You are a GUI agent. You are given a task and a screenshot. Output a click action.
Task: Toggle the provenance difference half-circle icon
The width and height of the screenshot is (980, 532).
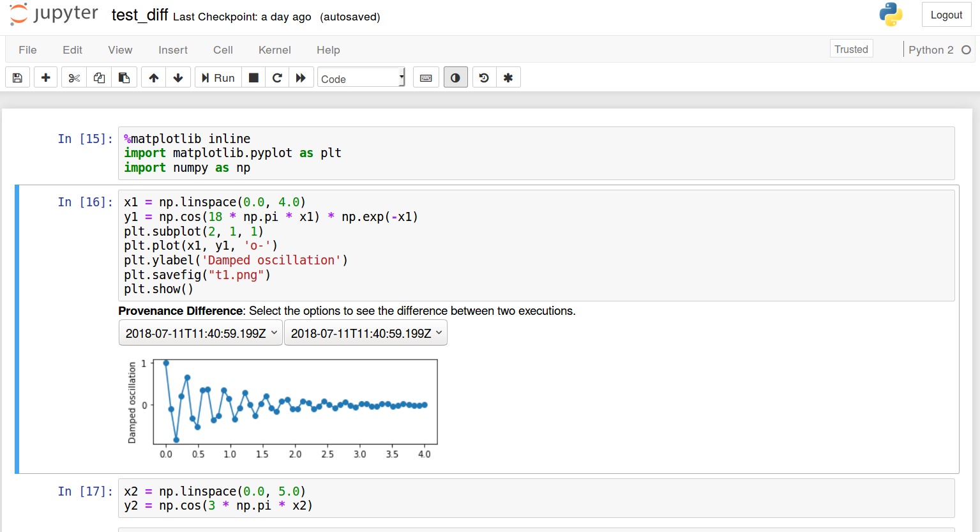(455, 78)
